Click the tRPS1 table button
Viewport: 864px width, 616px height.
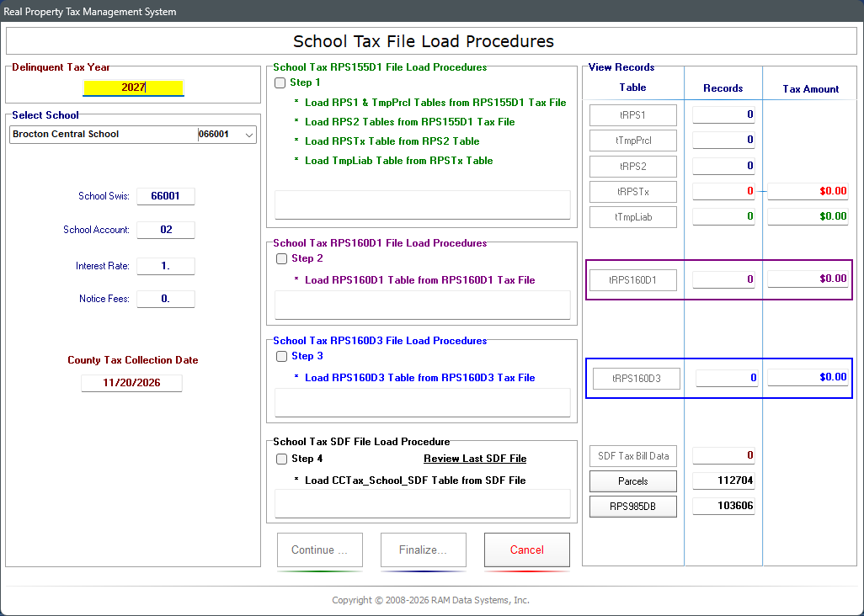[633, 115]
